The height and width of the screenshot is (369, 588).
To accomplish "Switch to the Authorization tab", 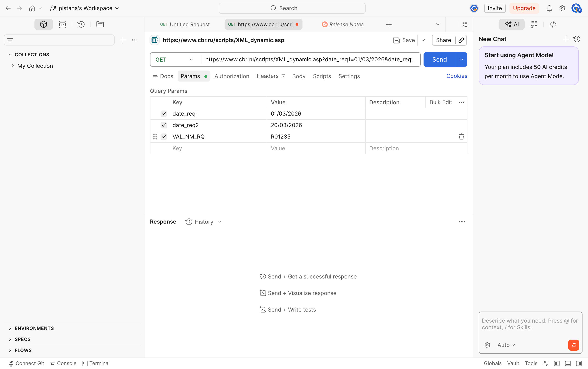I will [x=232, y=76].
